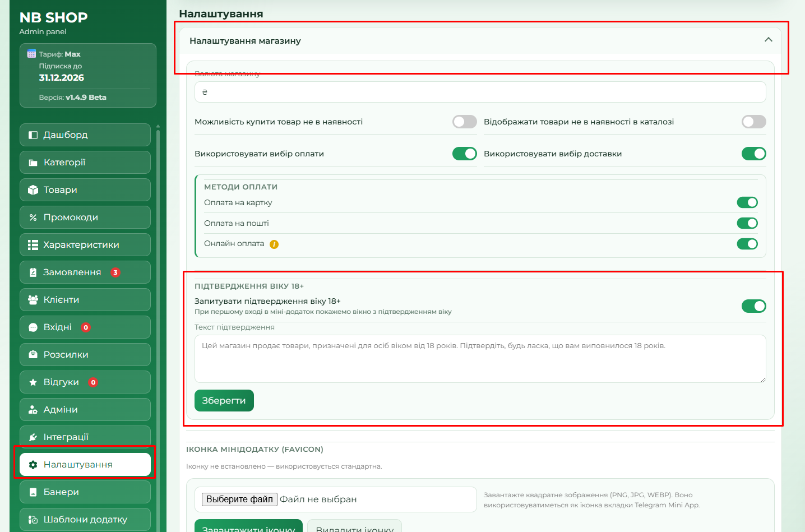Enable buying out-of-stock products toggle
This screenshot has width=805, height=532.
[x=465, y=122]
